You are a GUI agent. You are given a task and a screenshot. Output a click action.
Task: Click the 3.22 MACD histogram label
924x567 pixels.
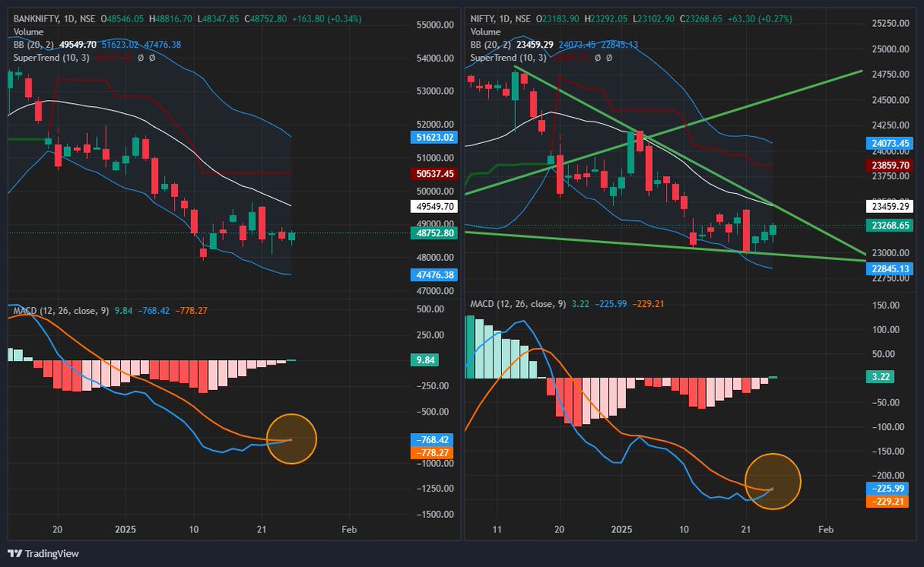point(880,377)
